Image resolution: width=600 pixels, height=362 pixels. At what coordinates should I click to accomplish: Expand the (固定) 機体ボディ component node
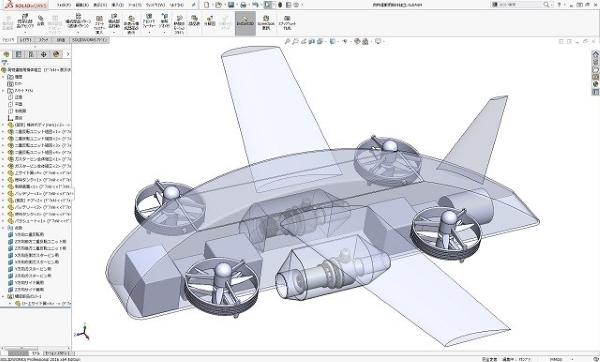[3, 125]
